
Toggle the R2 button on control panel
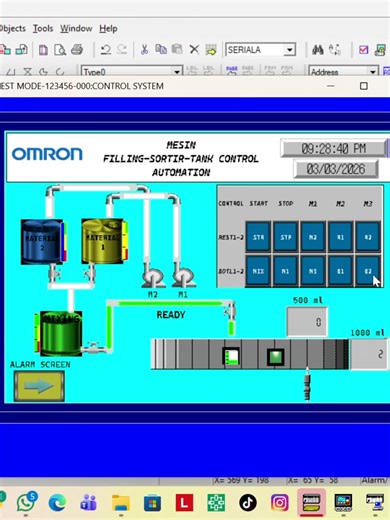368,237
